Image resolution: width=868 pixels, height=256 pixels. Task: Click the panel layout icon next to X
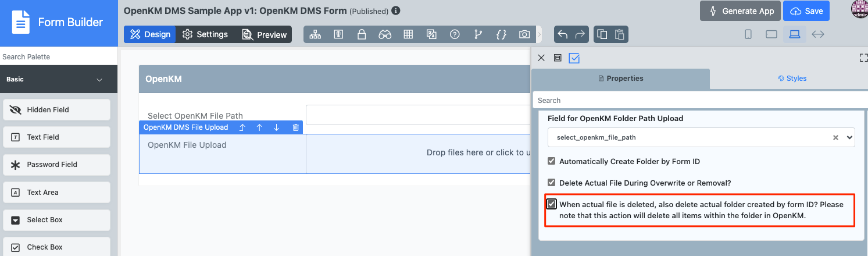click(x=558, y=58)
